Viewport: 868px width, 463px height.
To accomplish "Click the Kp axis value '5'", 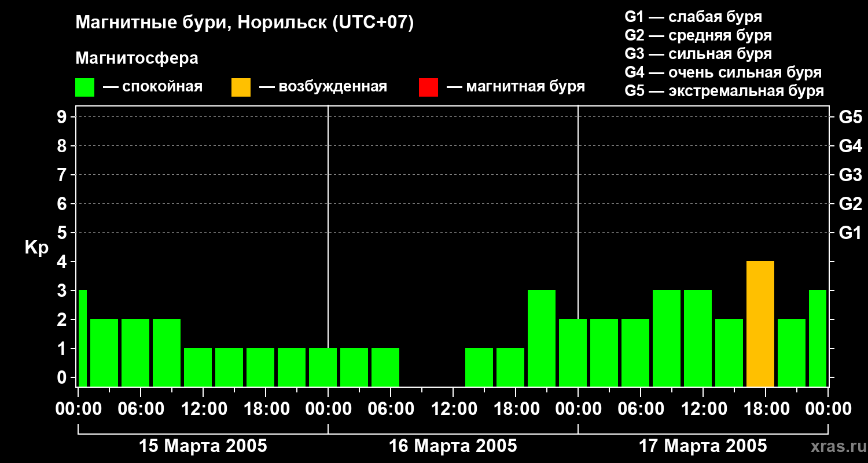I will pyautogui.click(x=63, y=233).
